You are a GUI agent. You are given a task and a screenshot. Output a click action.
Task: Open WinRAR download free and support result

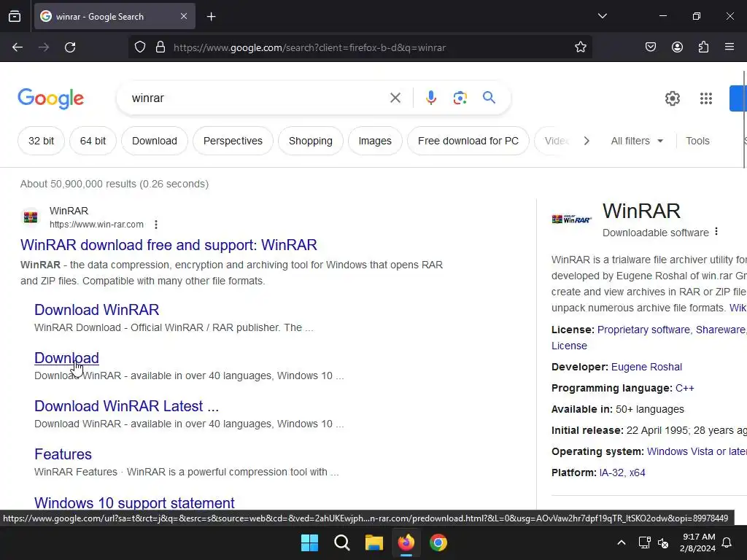(x=169, y=245)
